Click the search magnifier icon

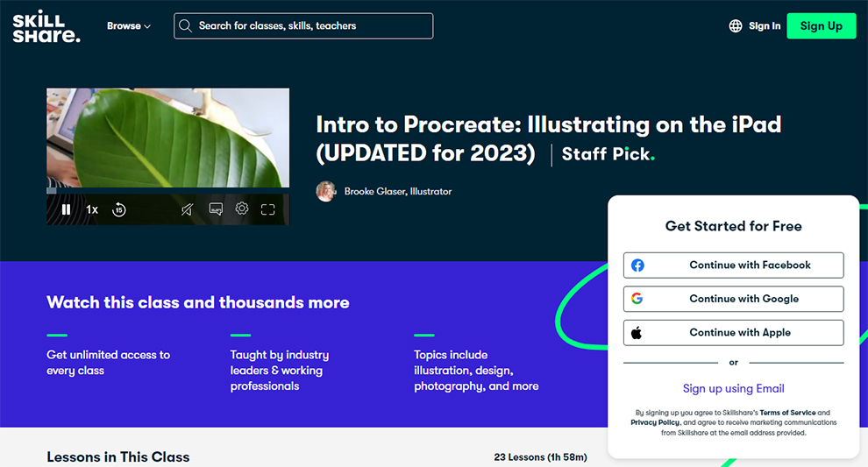coord(186,26)
